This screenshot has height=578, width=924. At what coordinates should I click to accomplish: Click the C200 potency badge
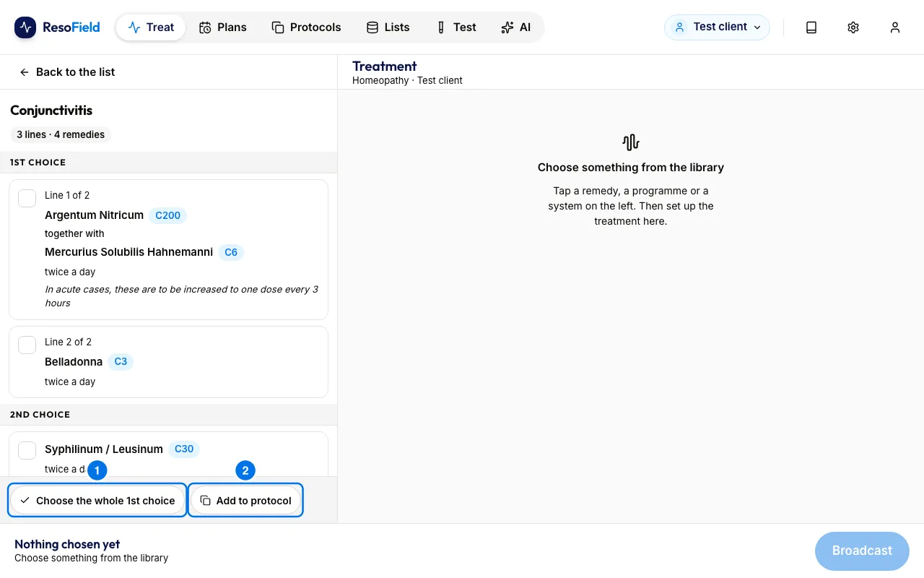pyautogui.click(x=167, y=215)
